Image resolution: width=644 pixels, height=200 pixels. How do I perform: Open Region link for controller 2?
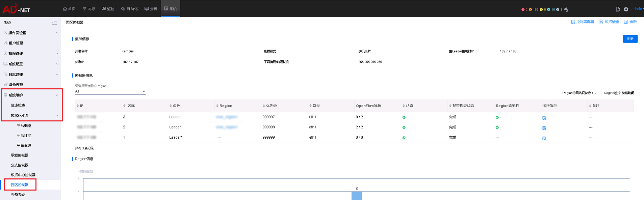tap(227, 127)
